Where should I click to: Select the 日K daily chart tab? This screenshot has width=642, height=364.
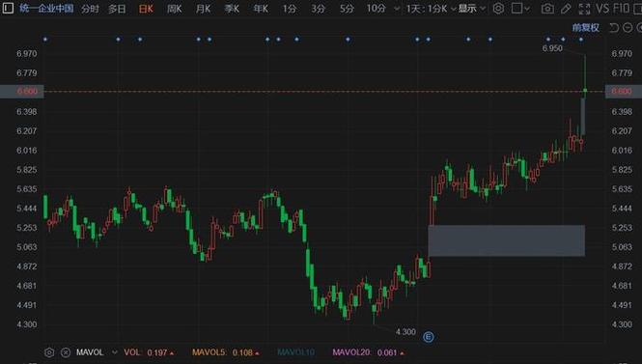(146, 8)
